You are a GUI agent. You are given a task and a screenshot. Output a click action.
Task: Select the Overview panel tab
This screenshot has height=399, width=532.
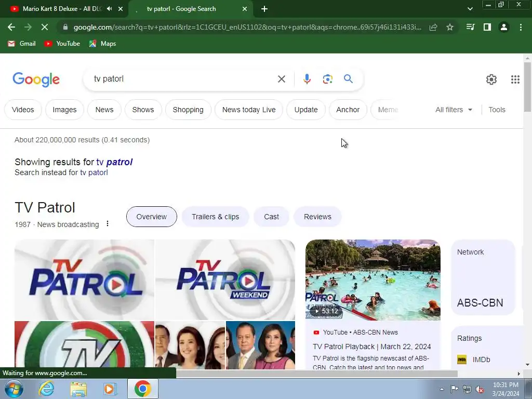151,217
